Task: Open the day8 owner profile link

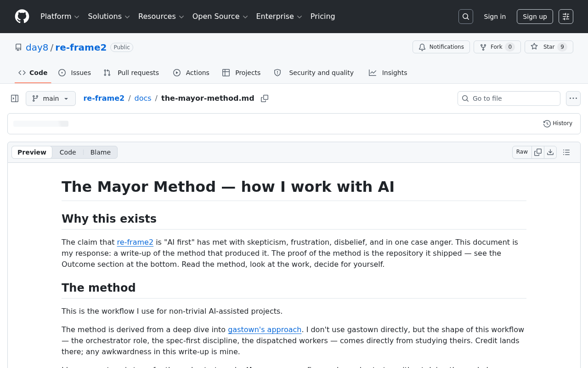Action: (37, 47)
